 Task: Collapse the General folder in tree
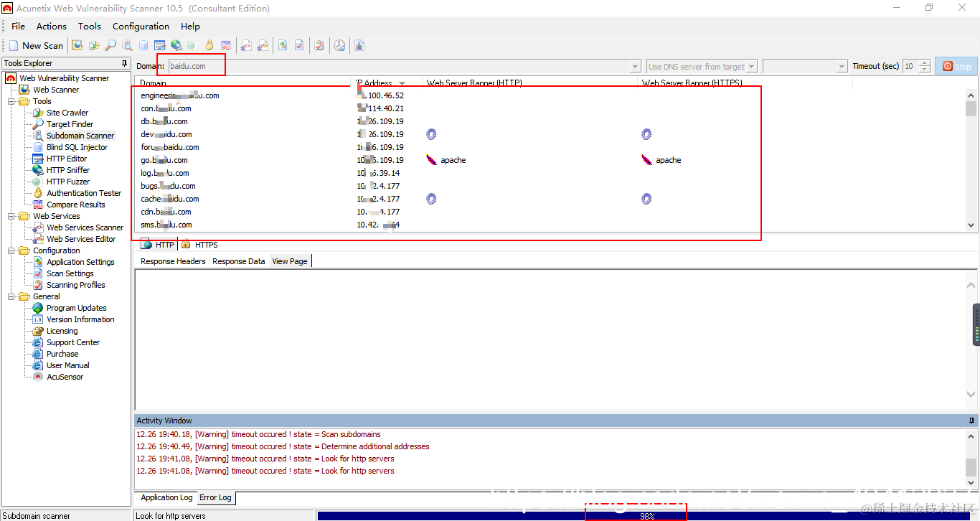[x=12, y=296]
